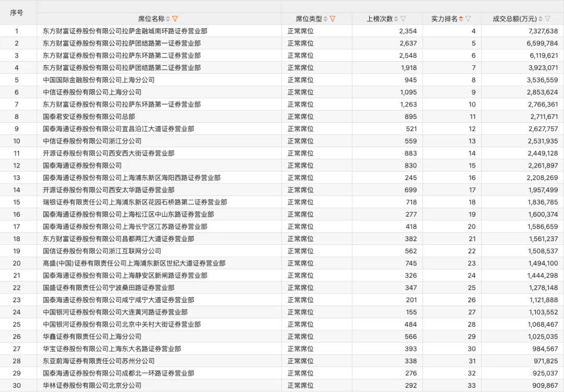Open the orange filter on 席位类型

click(x=333, y=19)
